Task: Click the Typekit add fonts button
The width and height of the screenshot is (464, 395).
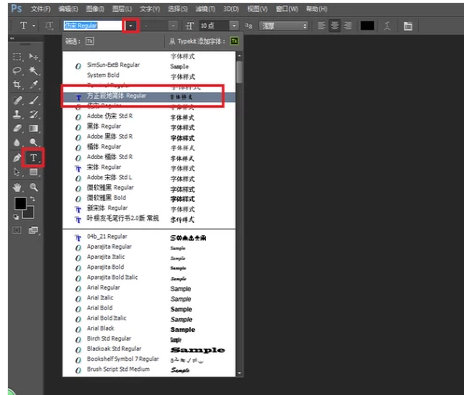Action: pyautogui.click(x=235, y=41)
